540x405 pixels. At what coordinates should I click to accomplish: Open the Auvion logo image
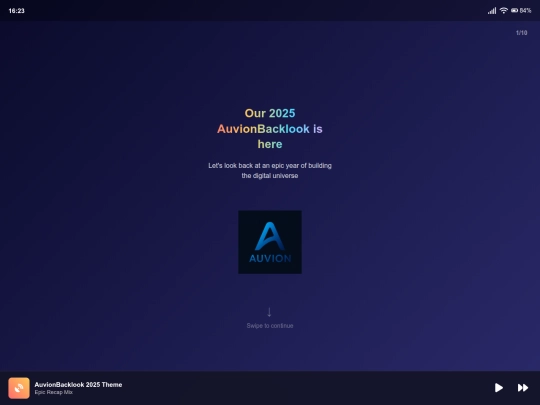pyautogui.click(x=270, y=242)
